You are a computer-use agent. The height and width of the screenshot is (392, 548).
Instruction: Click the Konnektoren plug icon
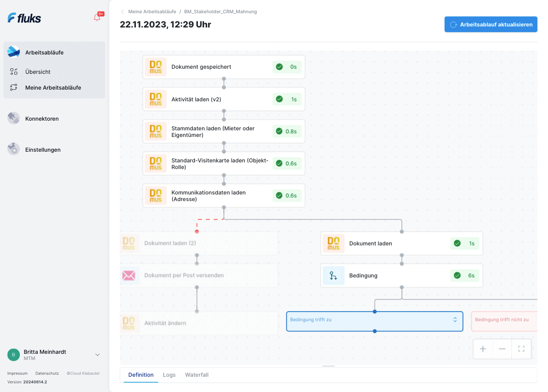(14, 118)
